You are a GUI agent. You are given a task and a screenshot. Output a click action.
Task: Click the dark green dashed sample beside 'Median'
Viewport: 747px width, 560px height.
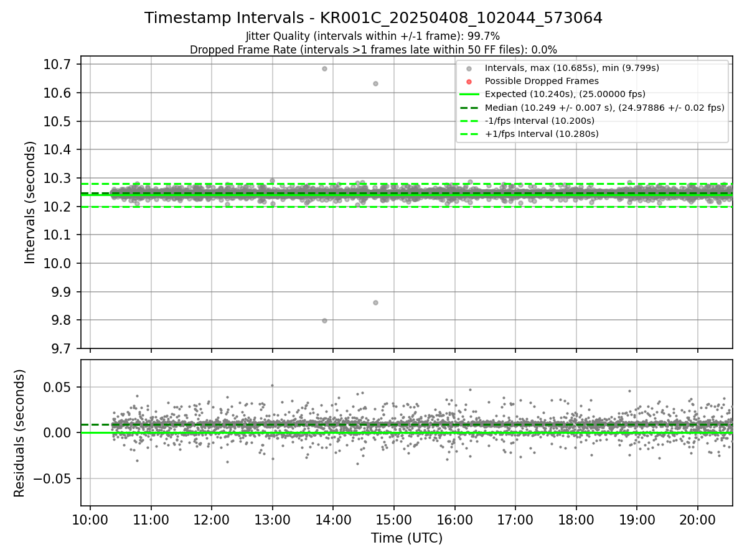469,108
